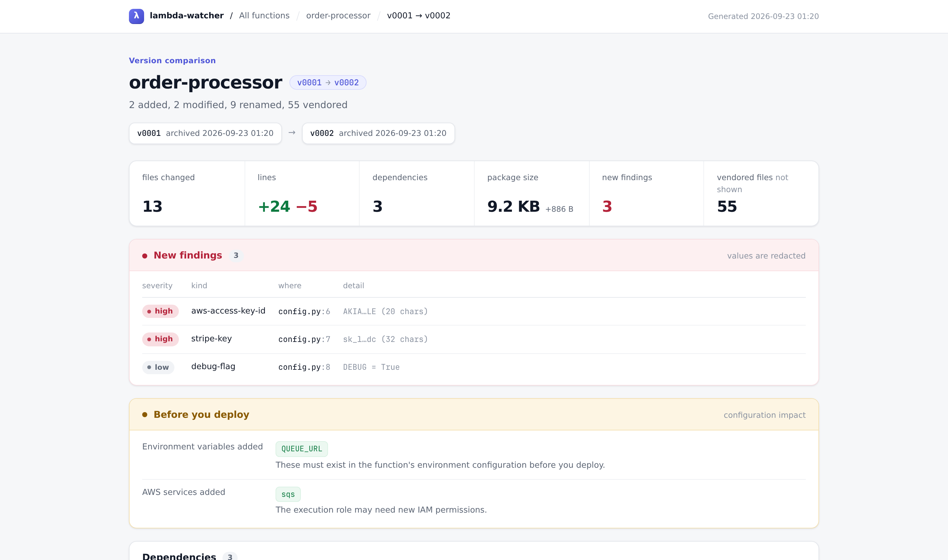Click high badge in stripe-key row
Viewport: 948px width, 560px height.
(160, 339)
